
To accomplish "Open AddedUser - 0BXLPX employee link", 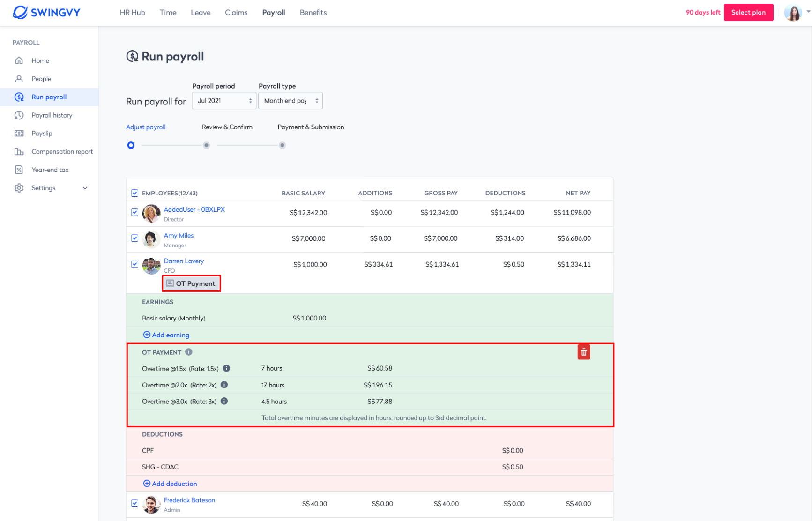I will (x=194, y=209).
